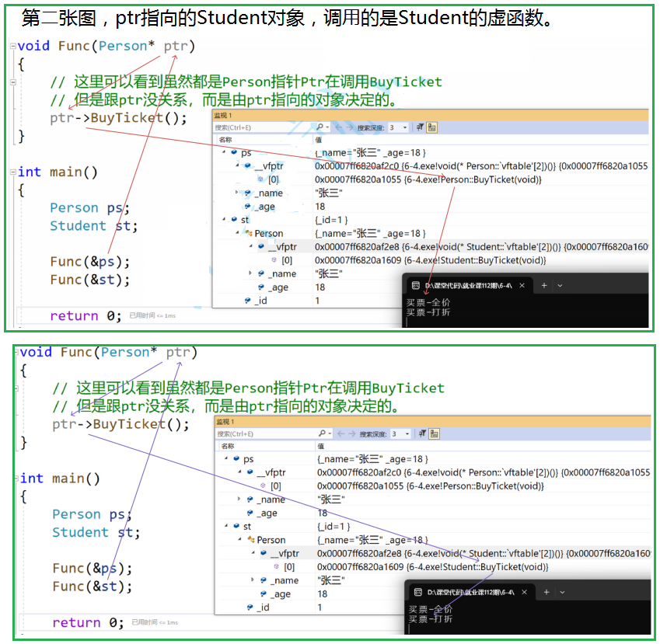Click Func(&st); line in upper editor
660x644 pixels.
tap(90, 280)
